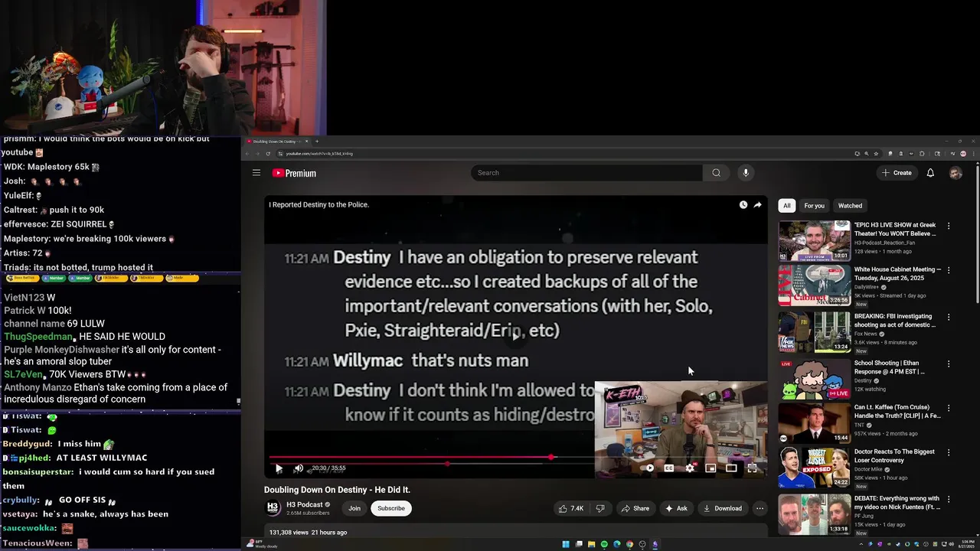
Task: Open the H3 Podcast channel avatar
Action: point(273,508)
